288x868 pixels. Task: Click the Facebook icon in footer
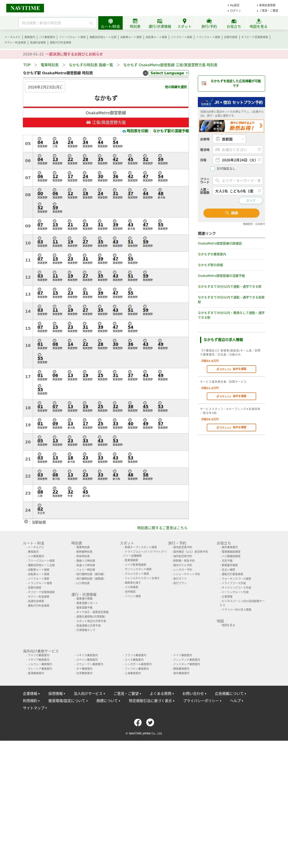[x=138, y=723]
